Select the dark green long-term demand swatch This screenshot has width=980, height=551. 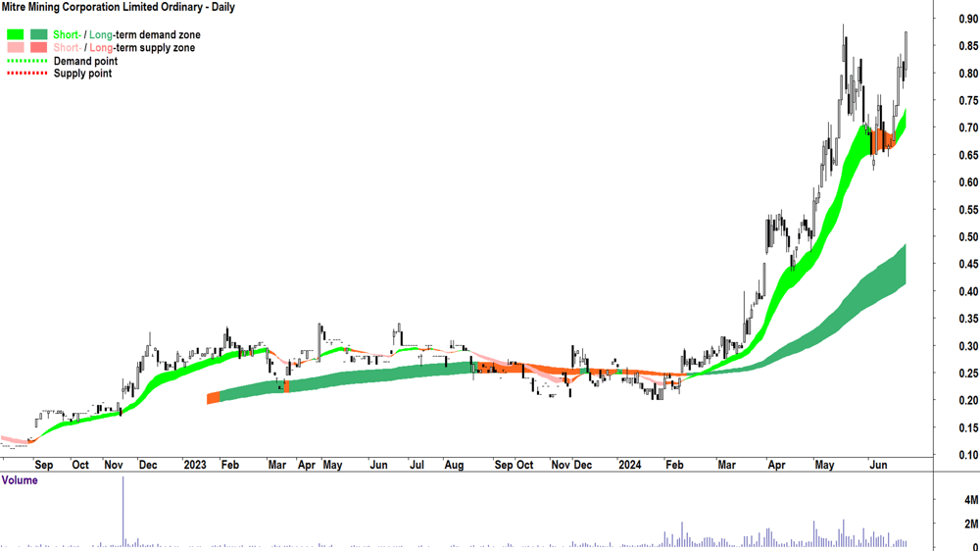(x=39, y=34)
